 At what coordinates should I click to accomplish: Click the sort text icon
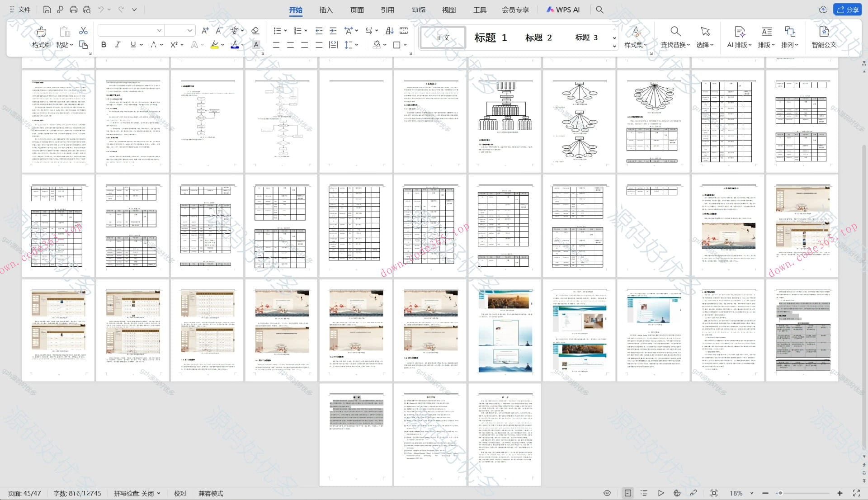click(389, 31)
